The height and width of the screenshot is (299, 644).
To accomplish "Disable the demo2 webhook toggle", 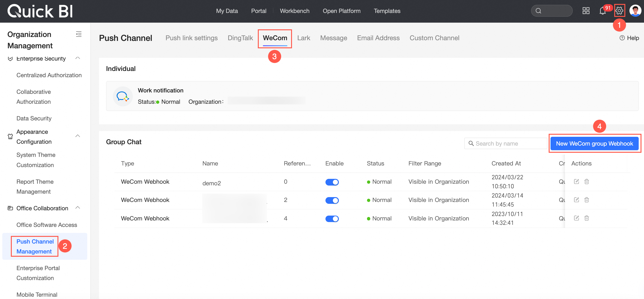I will click(x=332, y=182).
